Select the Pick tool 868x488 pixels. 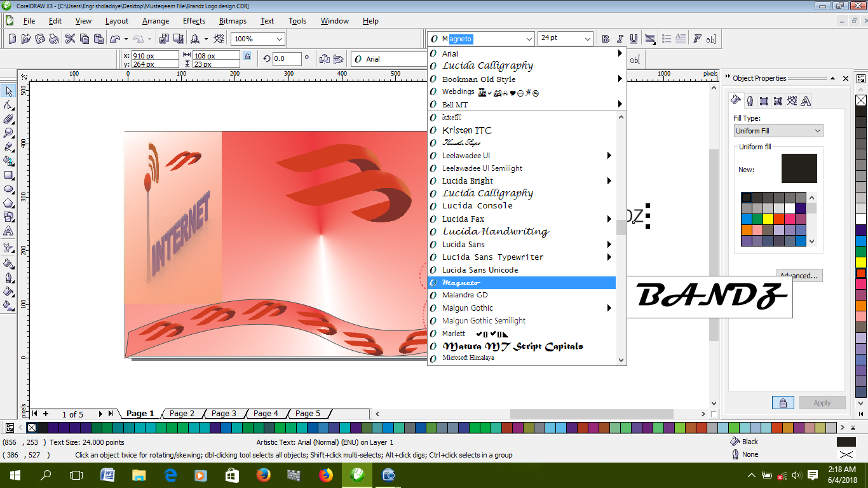pos(9,91)
